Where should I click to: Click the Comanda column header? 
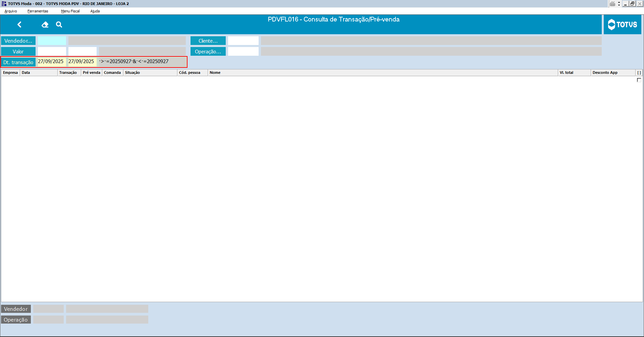pos(112,73)
